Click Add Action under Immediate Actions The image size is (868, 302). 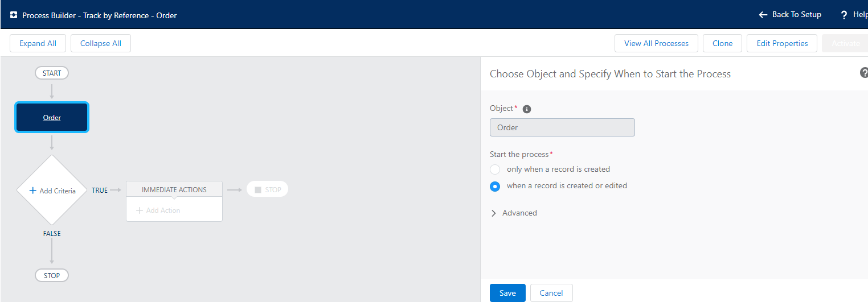coord(158,210)
